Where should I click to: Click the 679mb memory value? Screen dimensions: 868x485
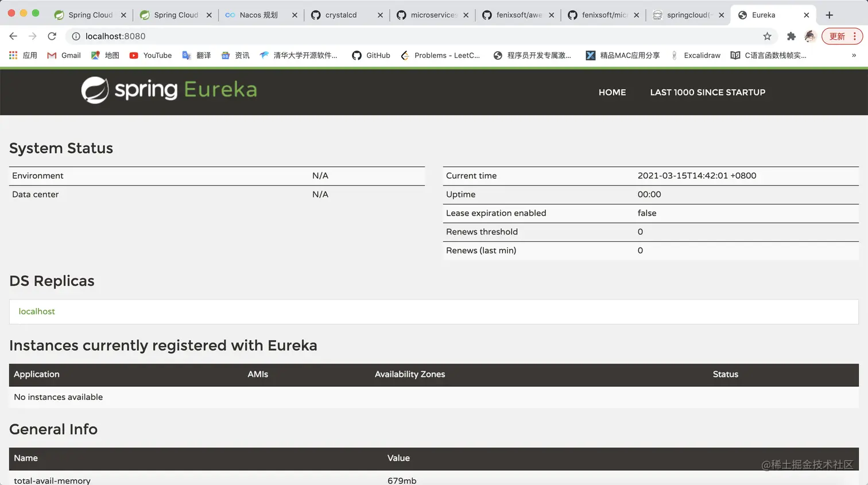pyautogui.click(x=402, y=480)
